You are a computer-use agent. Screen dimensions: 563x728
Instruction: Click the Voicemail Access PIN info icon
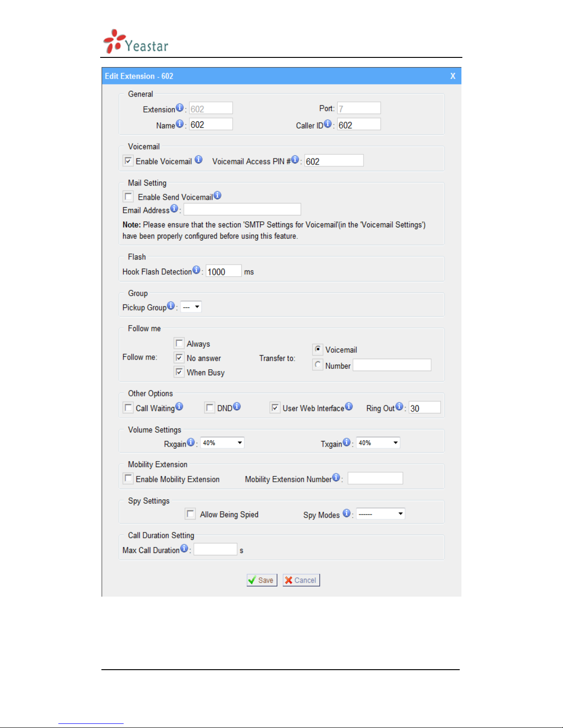click(295, 159)
